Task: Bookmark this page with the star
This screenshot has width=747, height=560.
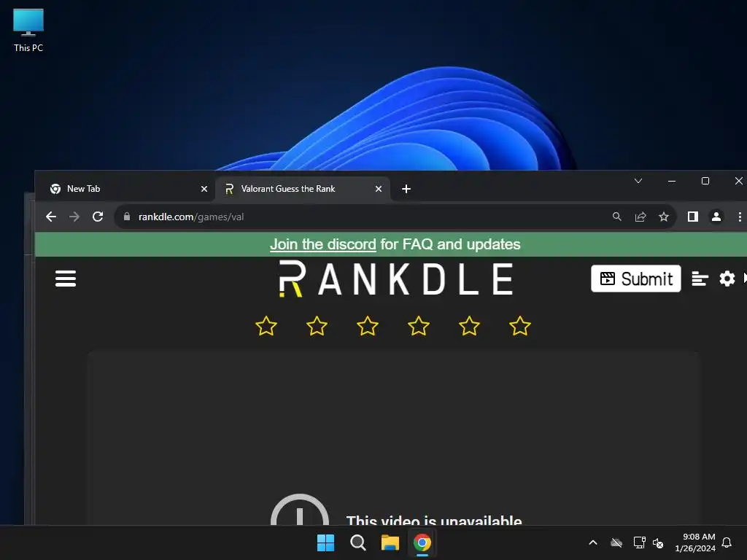Action: (664, 217)
